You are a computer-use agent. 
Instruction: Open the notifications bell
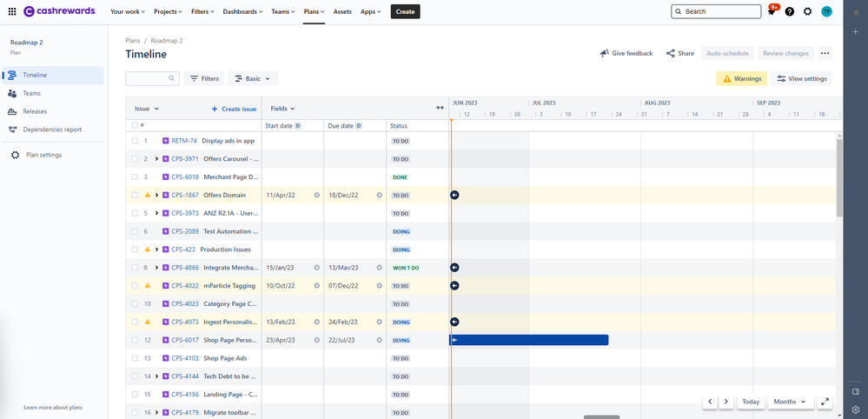772,11
